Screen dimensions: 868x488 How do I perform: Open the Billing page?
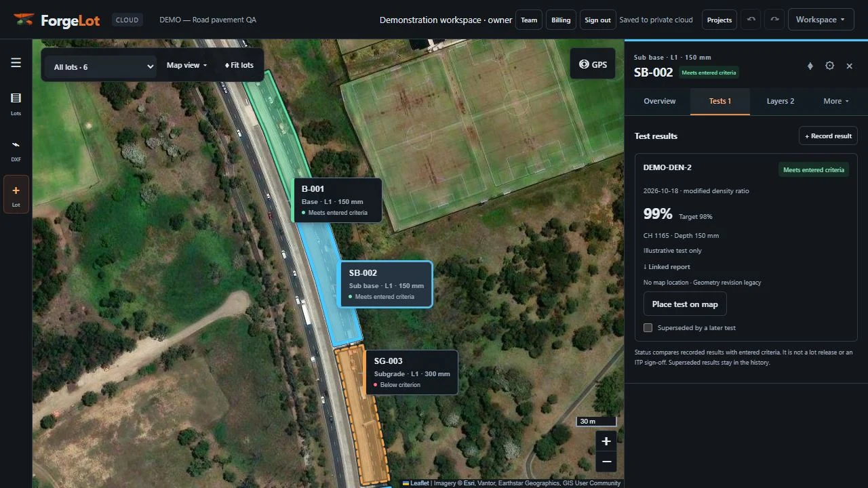point(561,20)
